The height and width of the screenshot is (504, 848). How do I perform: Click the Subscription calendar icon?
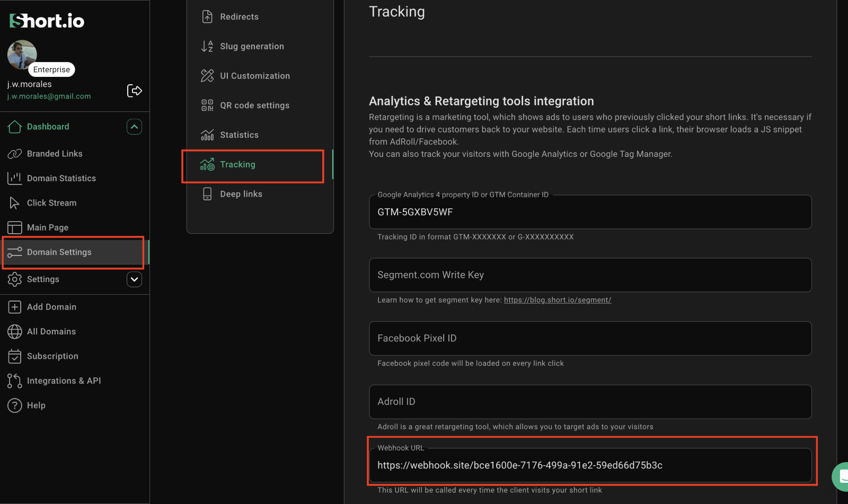coord(15,356)
